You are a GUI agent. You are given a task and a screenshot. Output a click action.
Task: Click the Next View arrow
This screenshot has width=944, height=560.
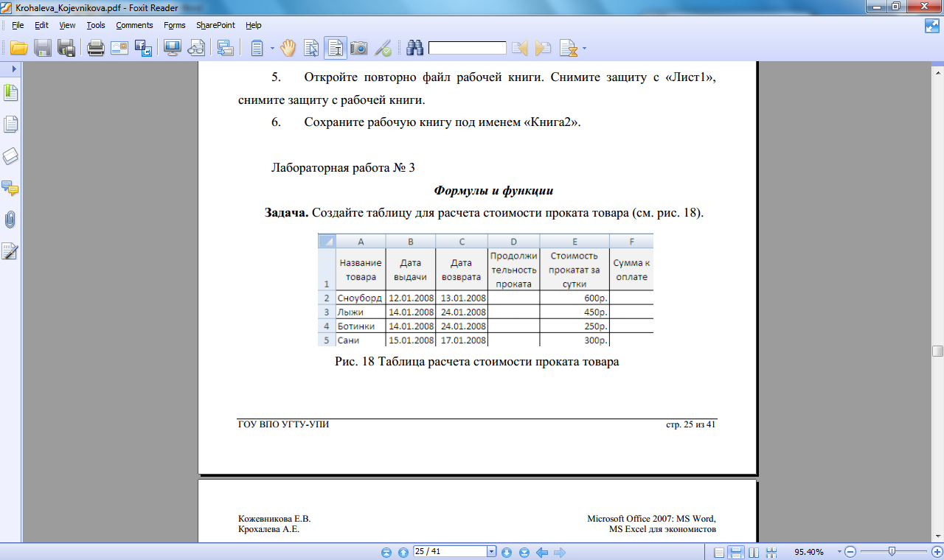click(x=560, y=552)
